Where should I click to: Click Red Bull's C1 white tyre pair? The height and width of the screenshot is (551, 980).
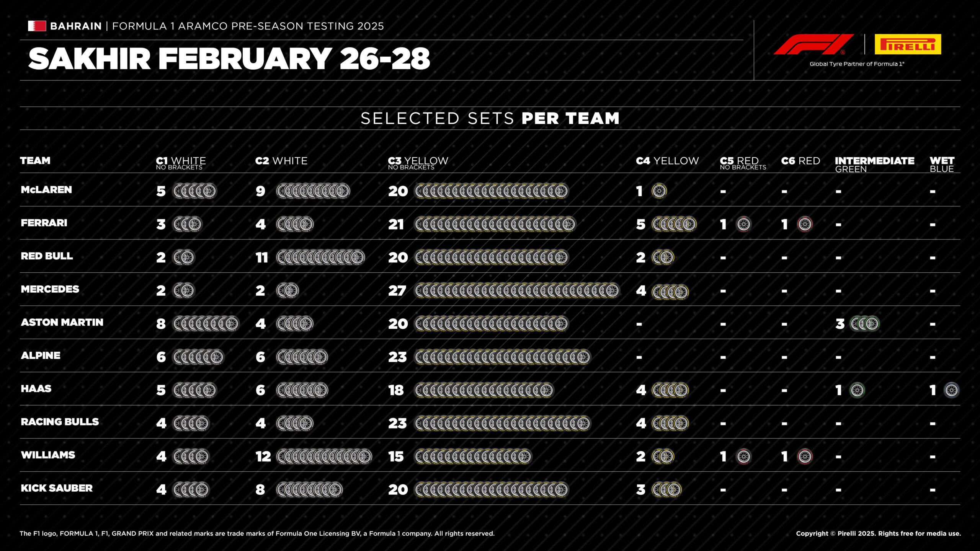(184, 258)
